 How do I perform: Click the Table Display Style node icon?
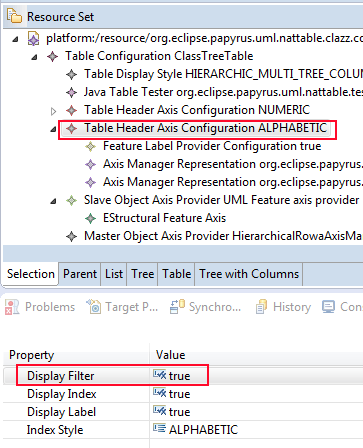click(72, 74)
